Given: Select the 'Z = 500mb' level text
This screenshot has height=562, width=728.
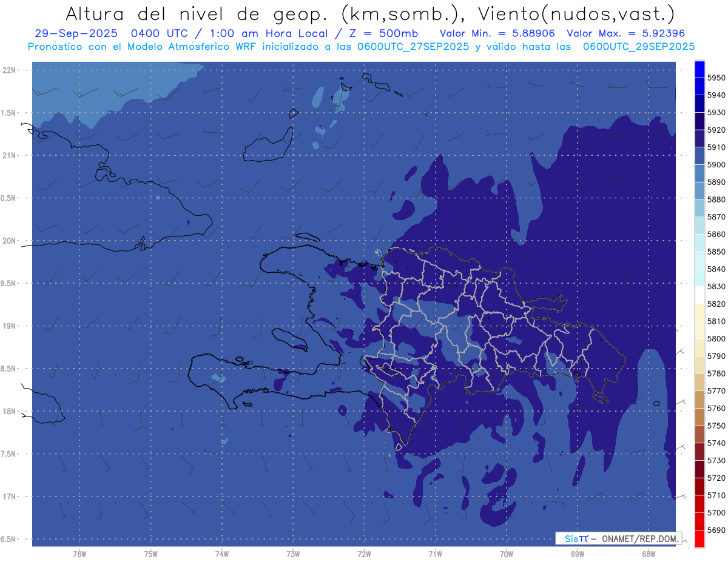Looking at the screenshot, I should (380, 33).
